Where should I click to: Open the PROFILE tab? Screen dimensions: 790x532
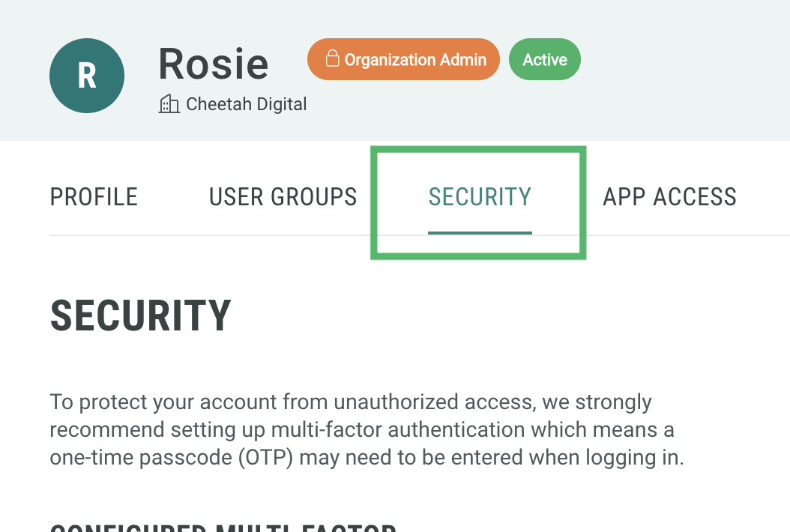[94, 197]
